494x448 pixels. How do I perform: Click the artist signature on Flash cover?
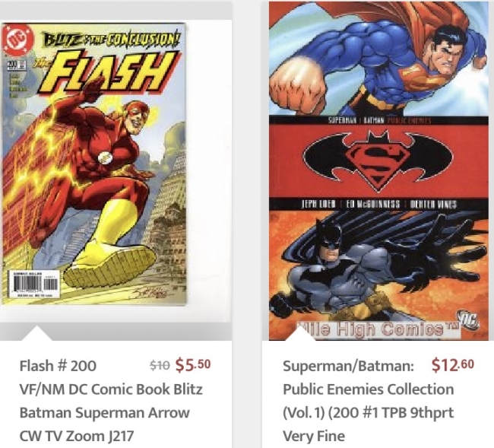pyautogui.click(x=150, y=293)
